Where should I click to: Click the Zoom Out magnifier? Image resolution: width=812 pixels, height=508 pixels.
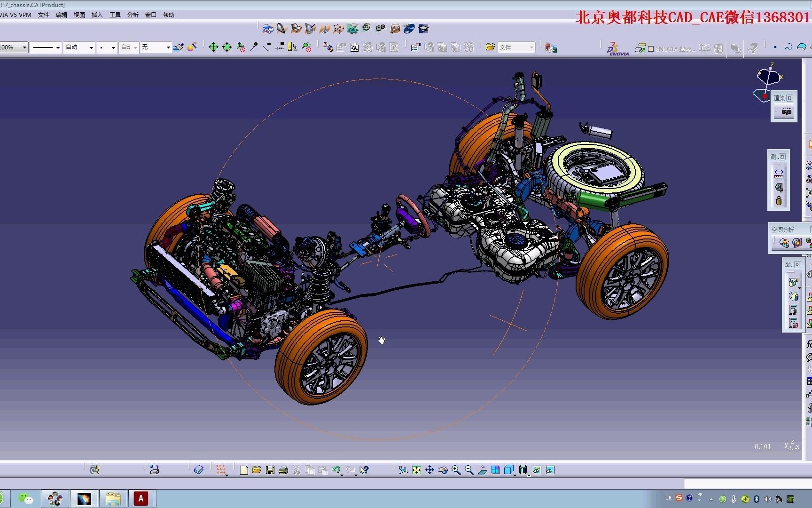click(x=469, y=470)
